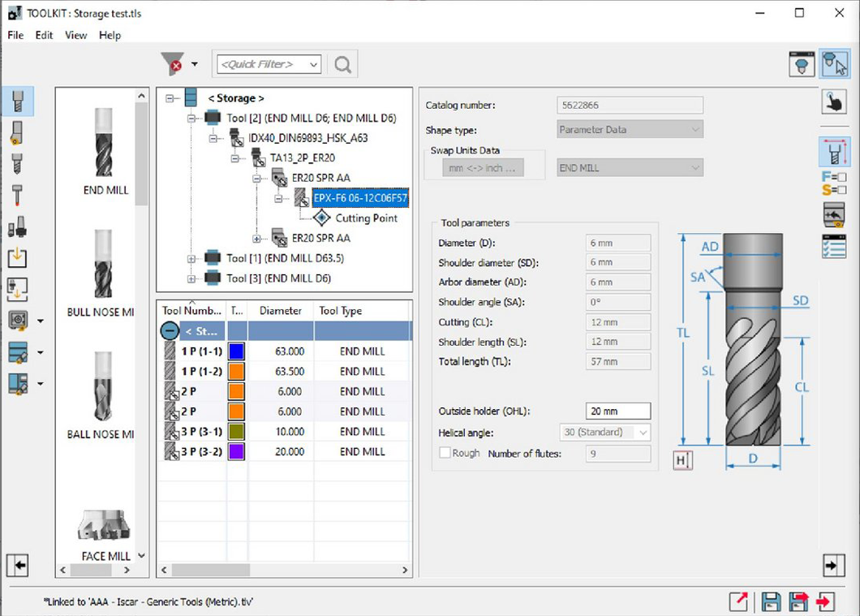Click the import assembly icon below import
This screenshot has height=616, width=860.
[x=17, y=289]
